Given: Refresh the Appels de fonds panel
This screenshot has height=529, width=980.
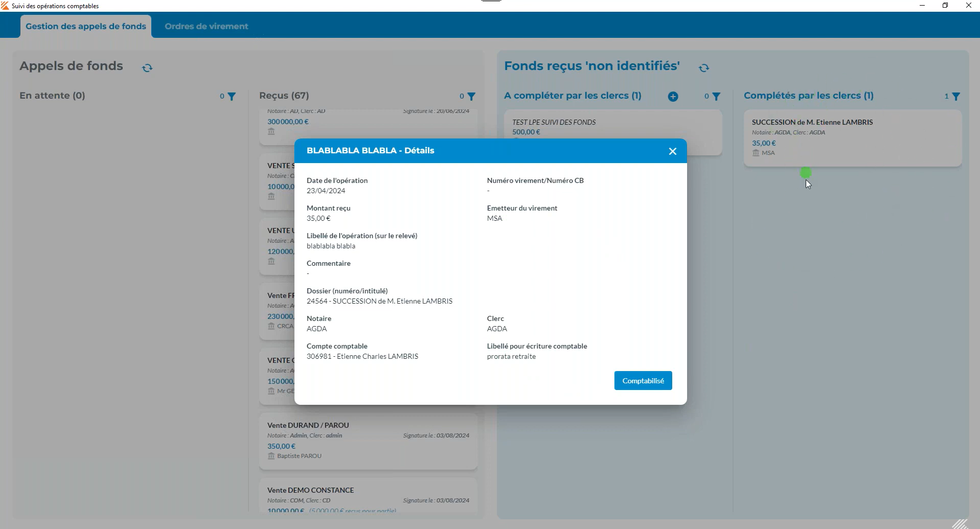Looking at the screenshot, I should point(147,67).
